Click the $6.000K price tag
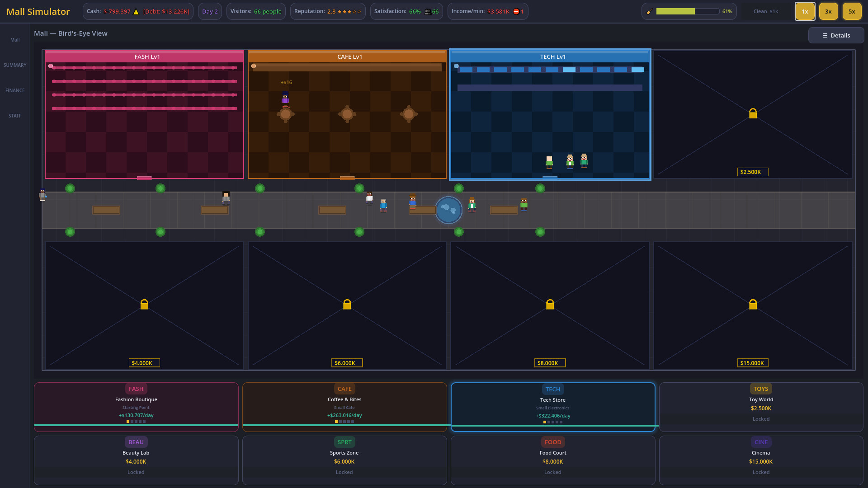 347,363
